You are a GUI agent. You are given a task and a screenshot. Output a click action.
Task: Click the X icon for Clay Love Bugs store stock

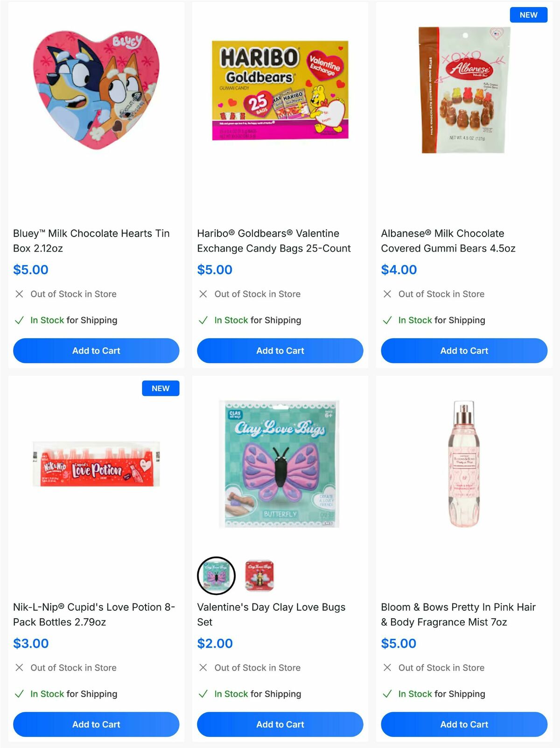pyautogui.click(x=203, y=668)
